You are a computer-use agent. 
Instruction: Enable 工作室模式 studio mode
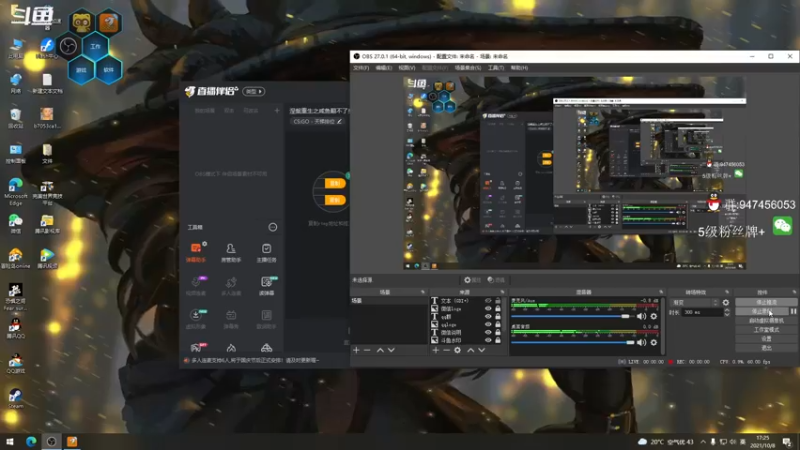point(766,330)
